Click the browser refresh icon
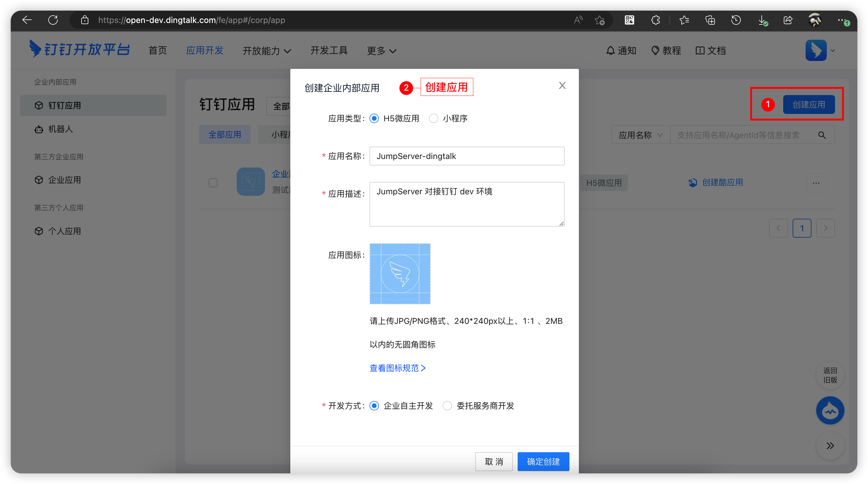Viewport: 868px width, 484px height. [x=53, y=20]
